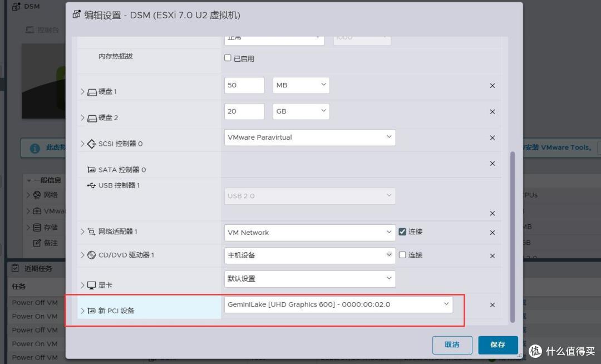This screenshot has width=601, height=364.
Task: Click the SATA 控制器 0 icon
Action: coord(92,169)
